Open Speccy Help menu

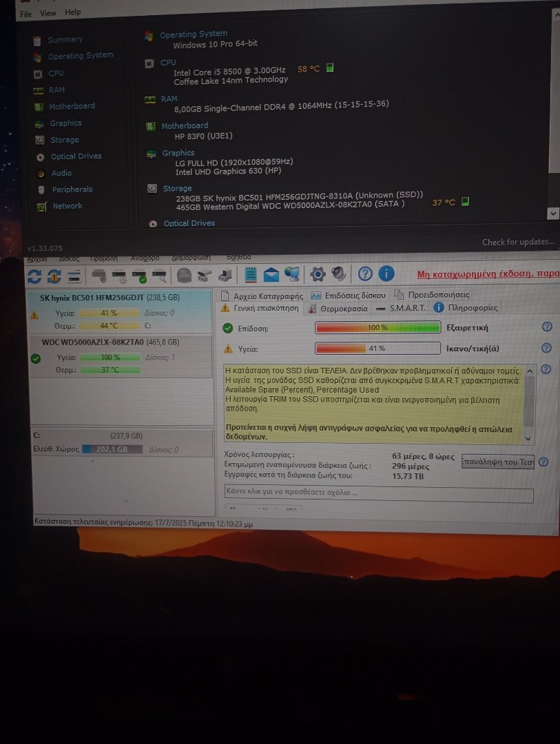72,12
